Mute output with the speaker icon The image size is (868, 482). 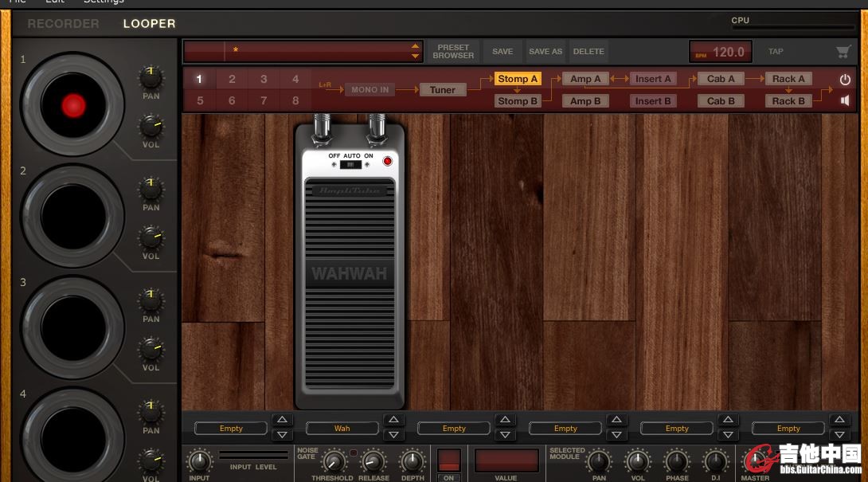[845, 100]
